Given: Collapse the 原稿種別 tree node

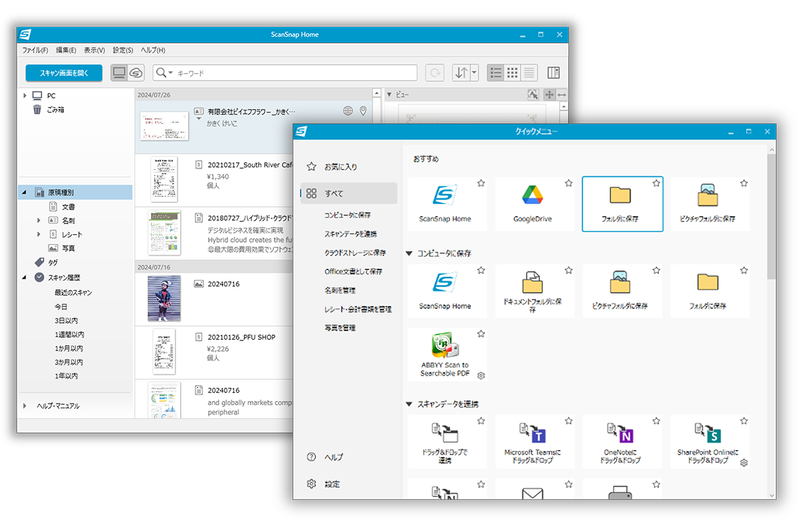Looking at the screenshot, I should pyautogui.click(x=24, y=192).
